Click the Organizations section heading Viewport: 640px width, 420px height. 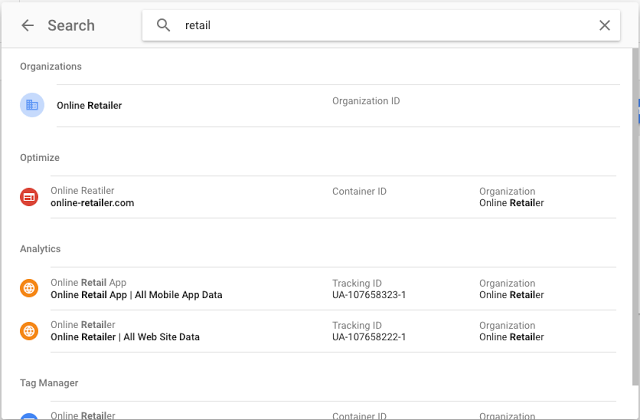click(51, 67)
